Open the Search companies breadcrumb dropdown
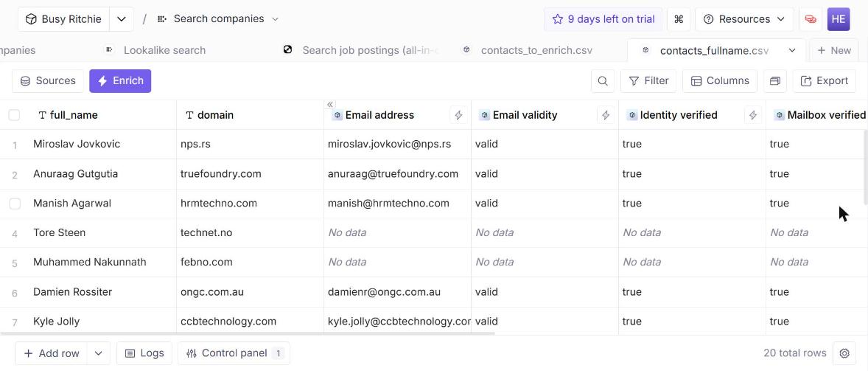 [275, 19]
